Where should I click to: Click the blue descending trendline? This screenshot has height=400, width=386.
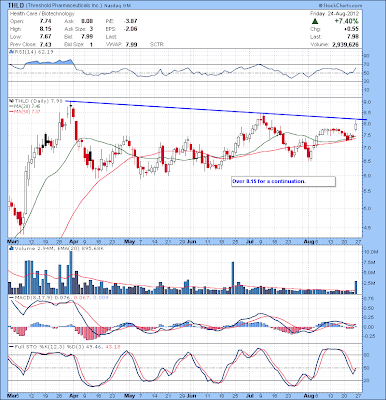pos(217,110)
